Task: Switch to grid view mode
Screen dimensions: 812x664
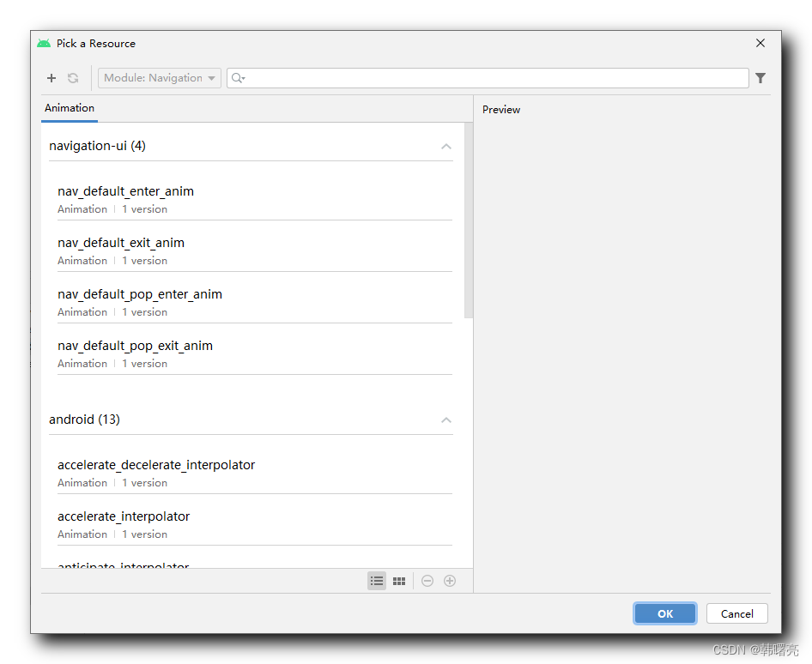Action: 399,581
